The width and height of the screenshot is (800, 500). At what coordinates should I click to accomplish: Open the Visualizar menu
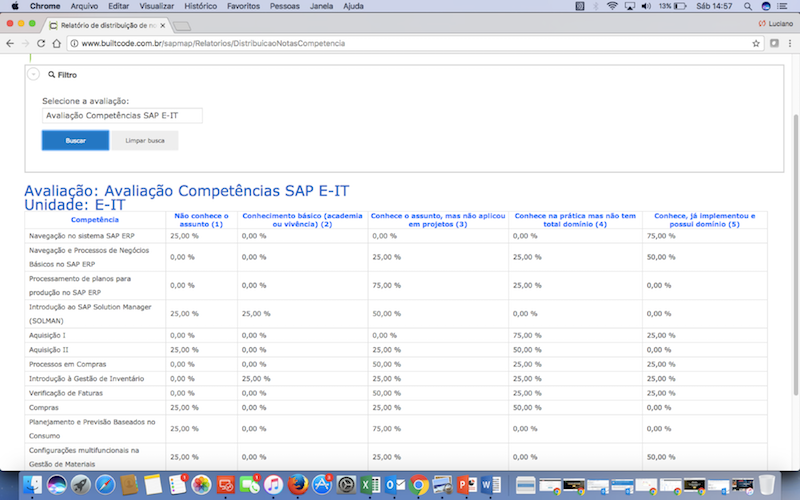(157, 6)
